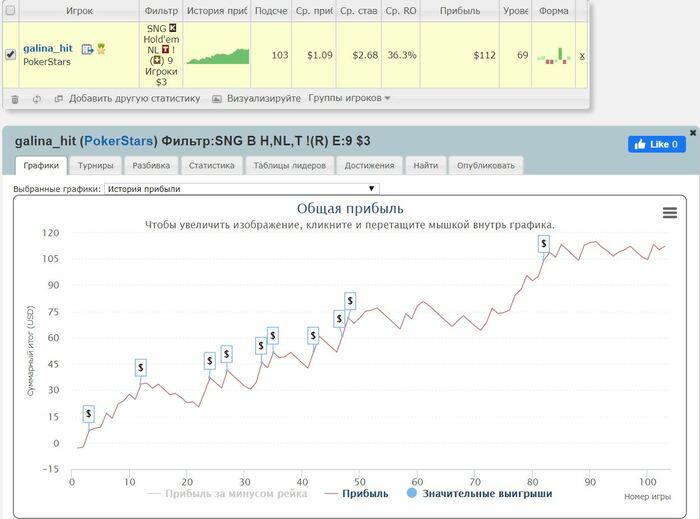Click the $ marker near game 24
The height and width of the screenshot is (519, 700).
(209, 361)
